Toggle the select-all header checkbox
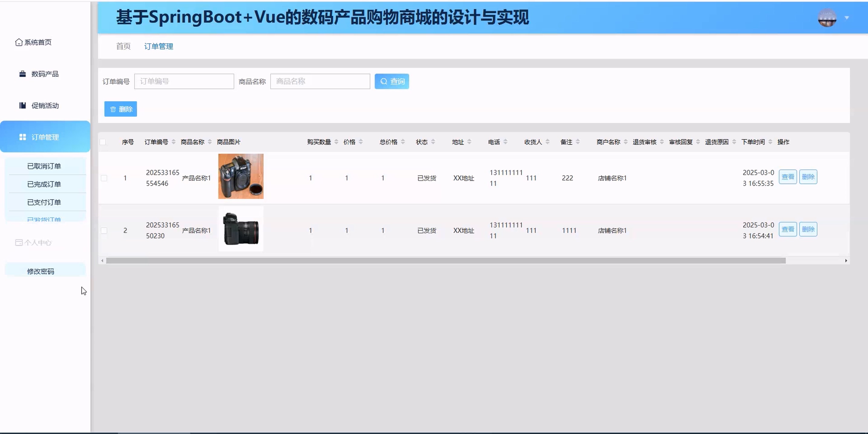 pyautogui.click(x=103, y=142)
